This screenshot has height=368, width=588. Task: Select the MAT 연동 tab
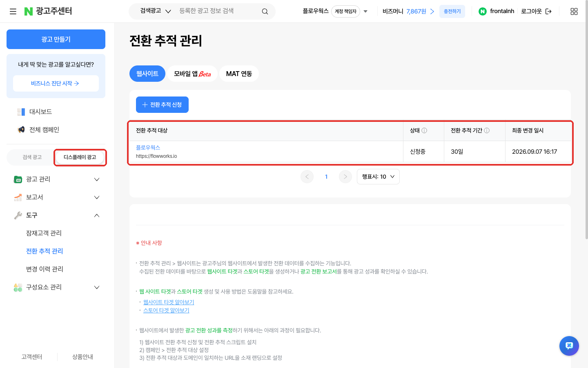[x=239, y=74]
